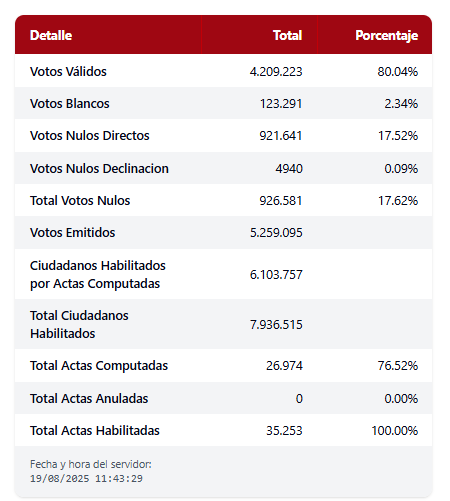Image resolution: width=450 pixels, height=501 pixels.
Task: Select the Total Votos Nulos label
Action: point(80,200)
